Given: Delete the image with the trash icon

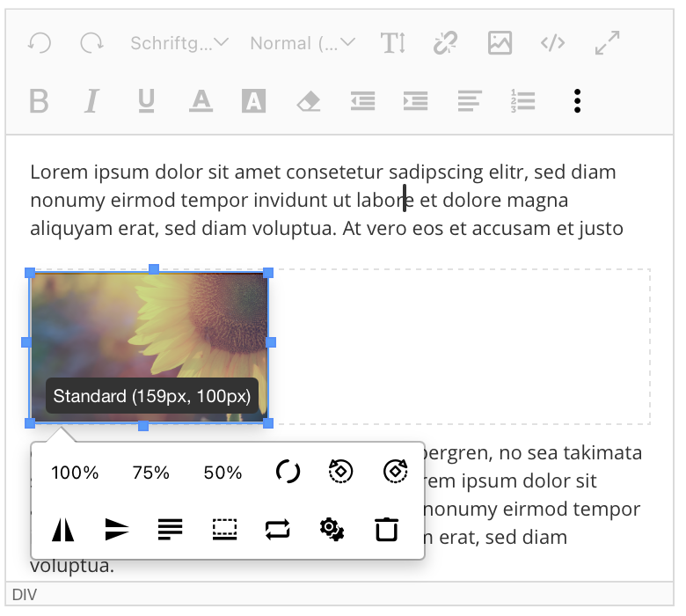Looking at the screenshot, I should [386, 530].
